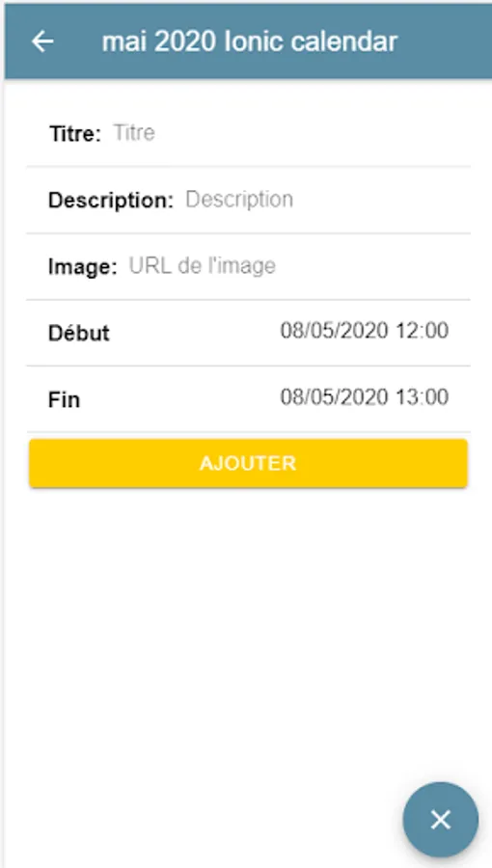
Task: Click the blue header toolbar background
Action: [443, 41]
